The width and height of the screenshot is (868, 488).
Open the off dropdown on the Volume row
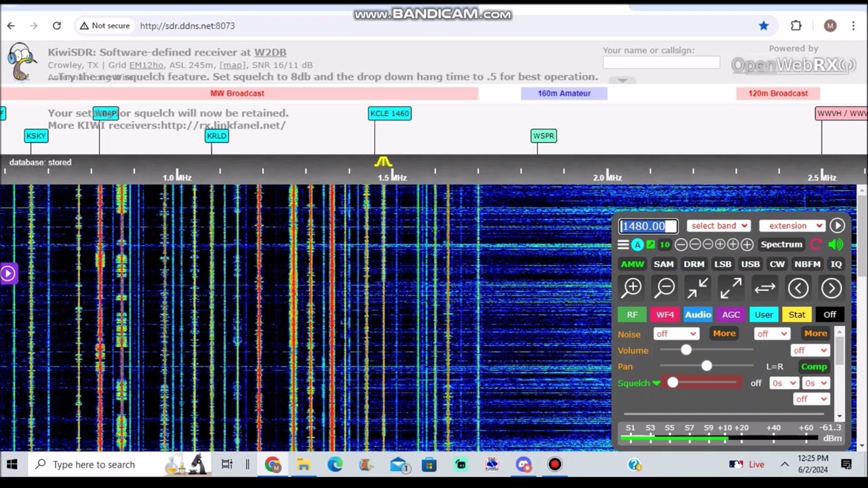coord(810,350)
